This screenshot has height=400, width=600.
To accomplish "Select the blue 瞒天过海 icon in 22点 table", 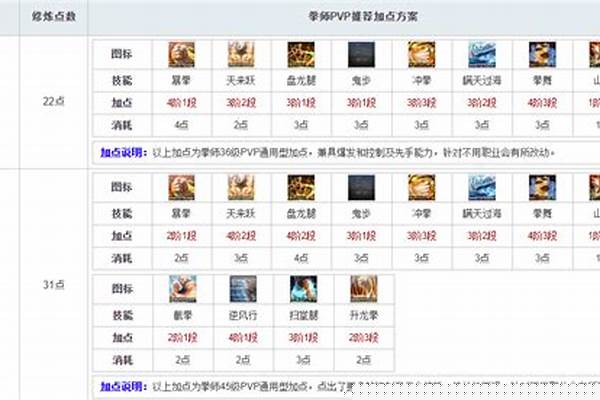I will [x=482, y=55].
